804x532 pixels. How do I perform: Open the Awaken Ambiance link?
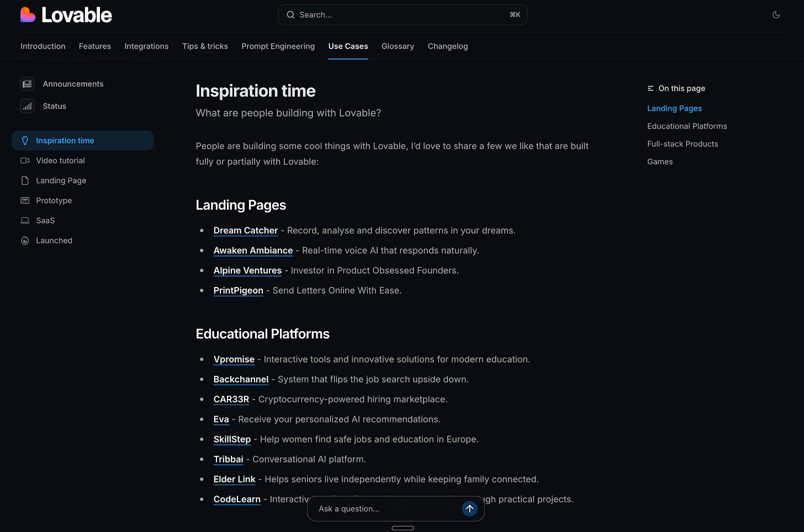[253, 251]
